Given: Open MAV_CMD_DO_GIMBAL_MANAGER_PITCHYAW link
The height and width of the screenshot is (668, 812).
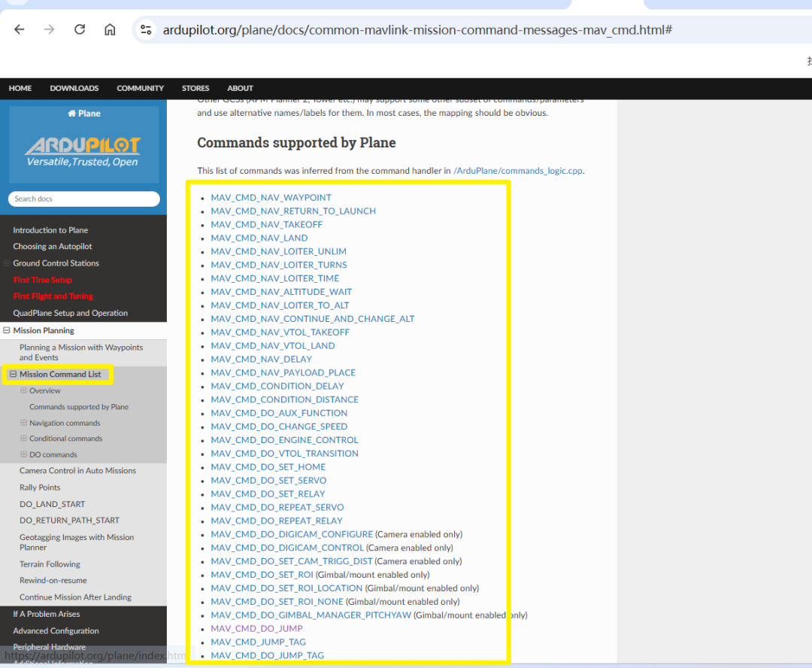Looking at the screenshot, I should click(311, 615).
